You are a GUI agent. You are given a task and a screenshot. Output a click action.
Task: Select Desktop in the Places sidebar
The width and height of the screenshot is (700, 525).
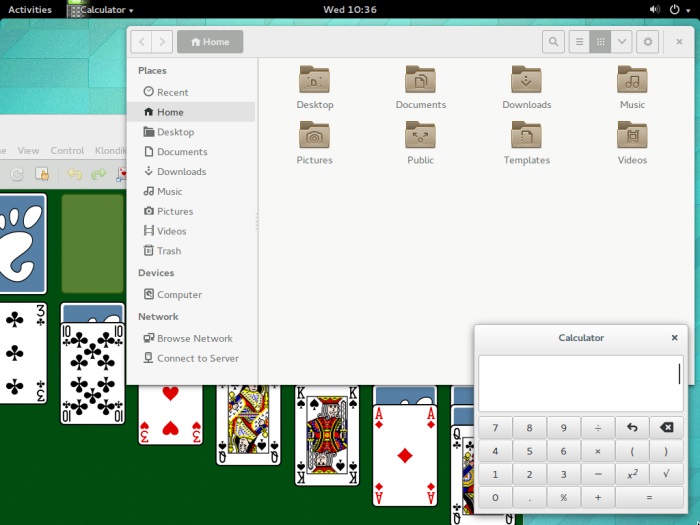click(x=191, y=132)
